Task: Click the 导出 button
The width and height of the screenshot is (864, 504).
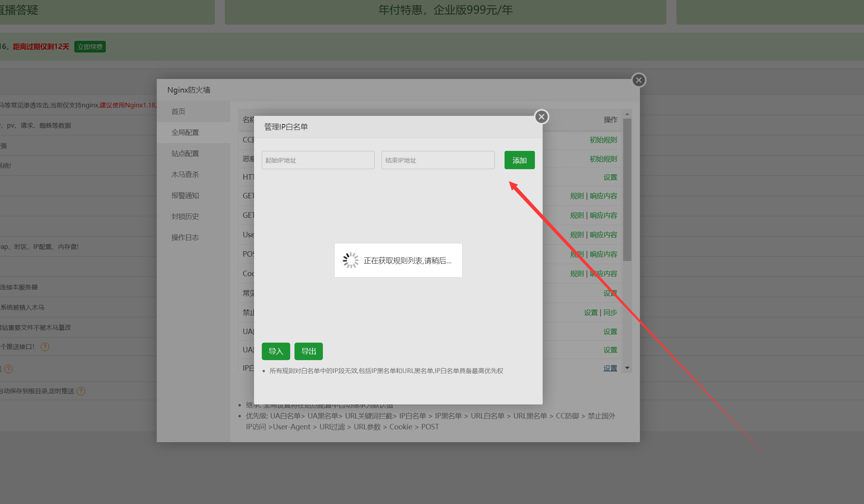Action: (308, 351)
